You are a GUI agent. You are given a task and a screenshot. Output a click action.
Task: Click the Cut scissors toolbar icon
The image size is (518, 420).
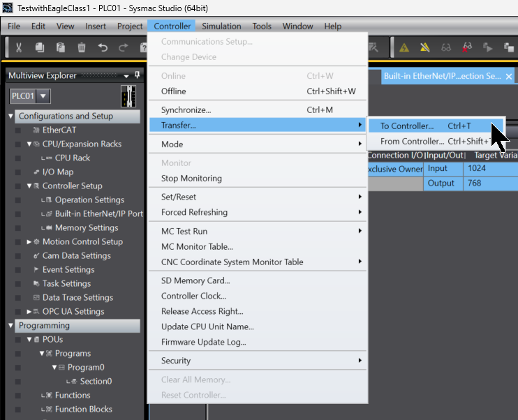[19, 48]
